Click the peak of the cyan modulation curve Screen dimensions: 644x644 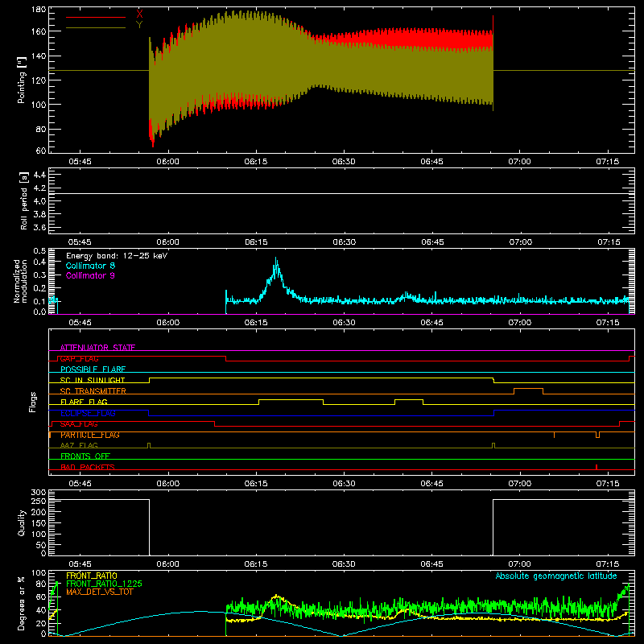click(x=276, y=258)
